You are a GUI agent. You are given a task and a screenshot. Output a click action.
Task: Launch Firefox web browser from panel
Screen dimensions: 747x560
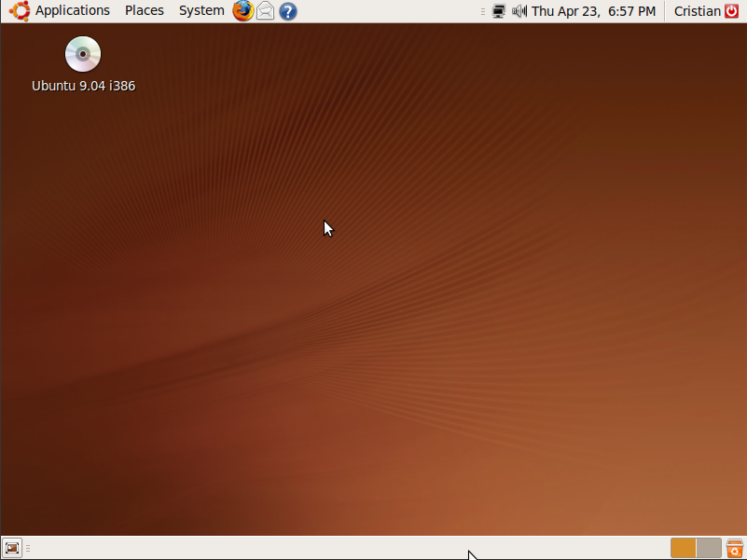tap(243, 11)
